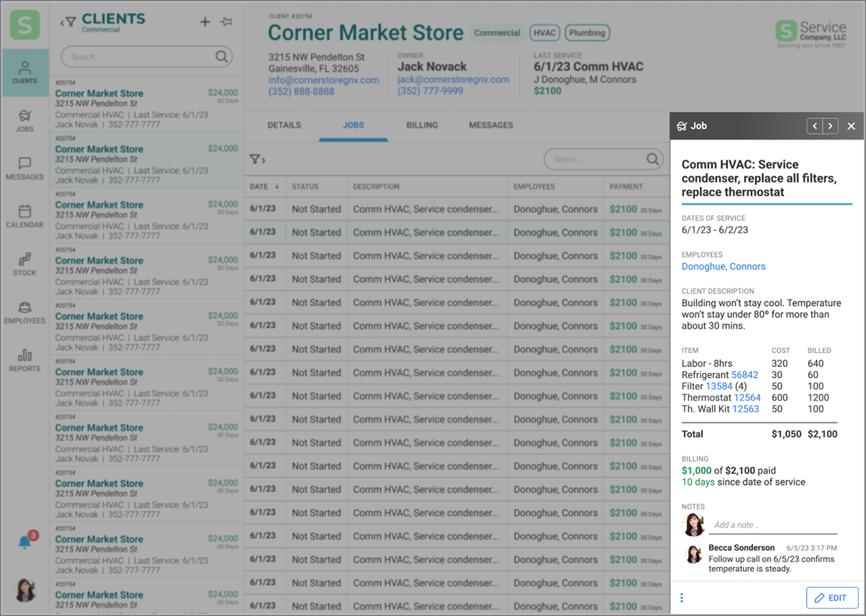Open the clients list filter icon
Screen dimensions: 866x616
coord(70,22)
